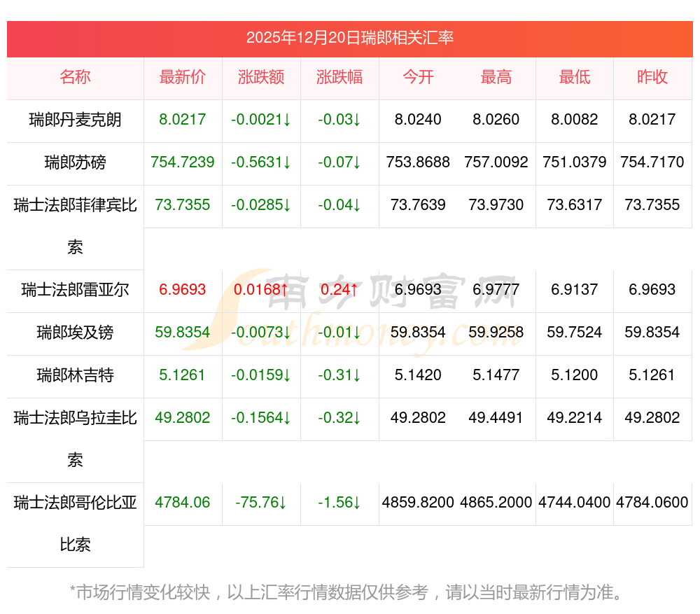
Task: Open the 瑞郎丹麦克朗 row name
Action: [75, 120]
